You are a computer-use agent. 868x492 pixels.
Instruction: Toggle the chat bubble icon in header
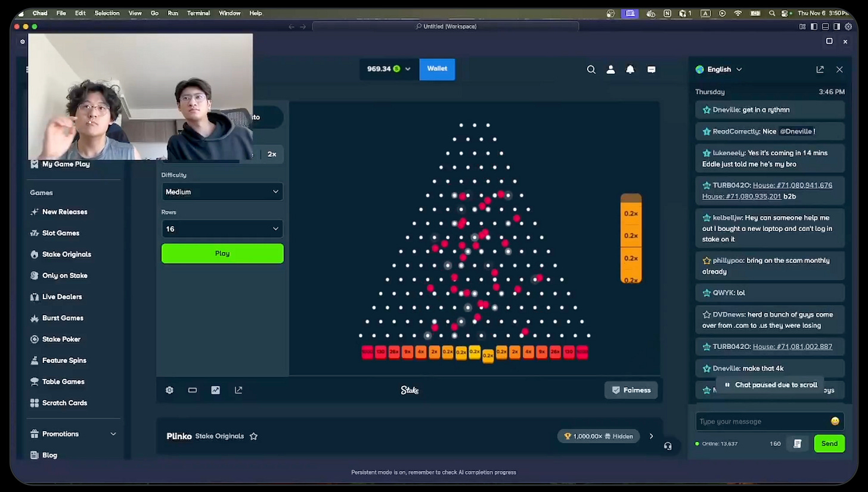point(651,70)
